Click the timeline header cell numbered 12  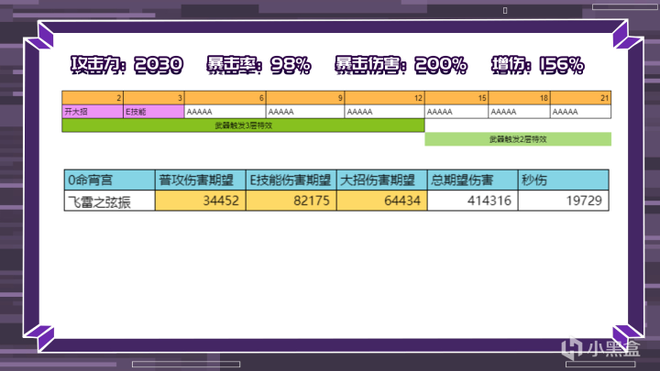pos(385,98)
